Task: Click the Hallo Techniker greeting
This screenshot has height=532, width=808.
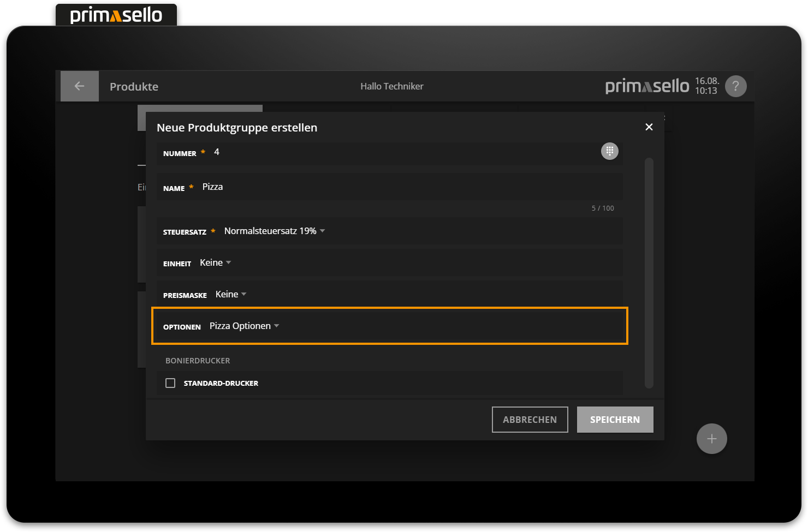Action: [391, 86]
